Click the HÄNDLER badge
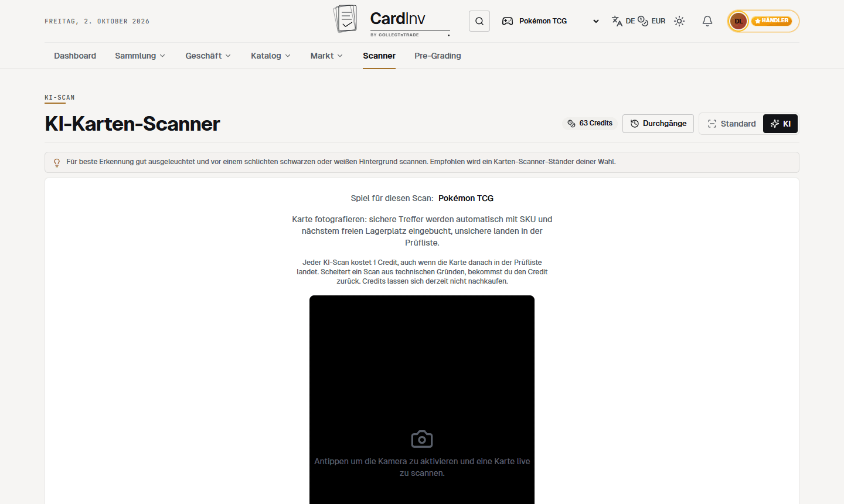This screenshot has height=504, width=844. point(771,21)
